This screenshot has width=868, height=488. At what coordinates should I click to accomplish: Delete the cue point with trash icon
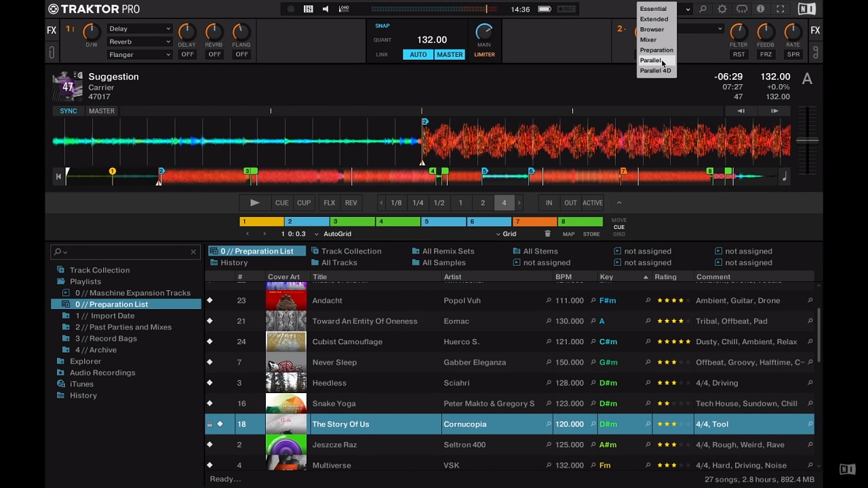click(548, 234)
